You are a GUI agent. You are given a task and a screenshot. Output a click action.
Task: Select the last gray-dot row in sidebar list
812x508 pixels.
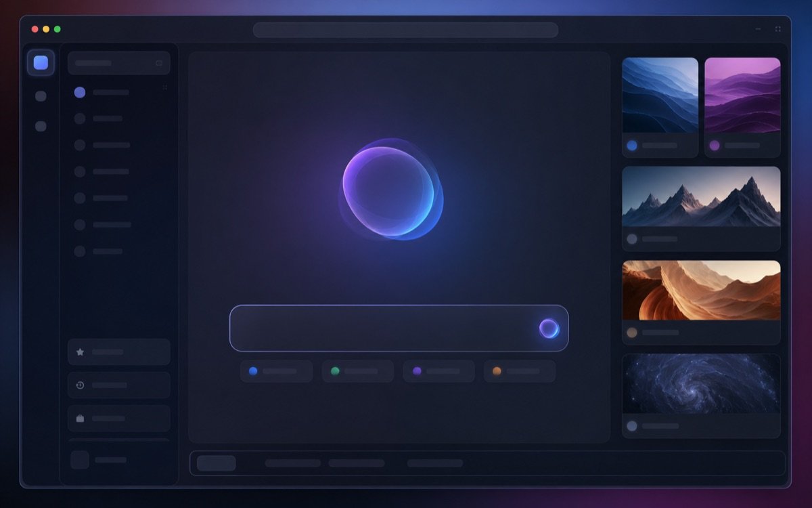[99, 251]
